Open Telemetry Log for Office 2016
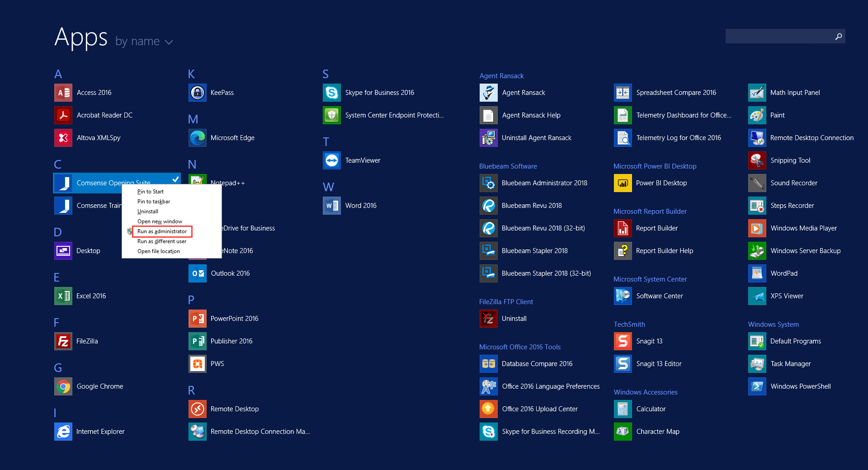The width and height of the screenshot is (868, 470). pyautogui.click(x=668, y=138)
